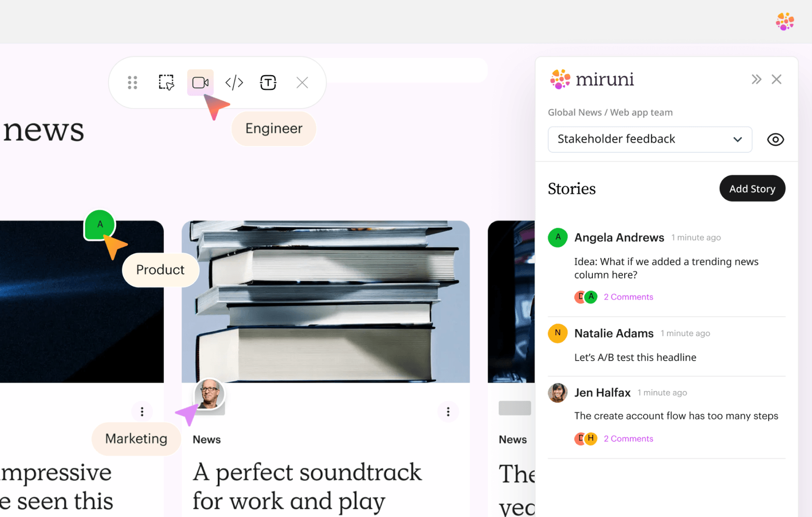Toggle preview mode with the eye icon
The width and height of the screenshot is (812, 517).
coord(775,139)
